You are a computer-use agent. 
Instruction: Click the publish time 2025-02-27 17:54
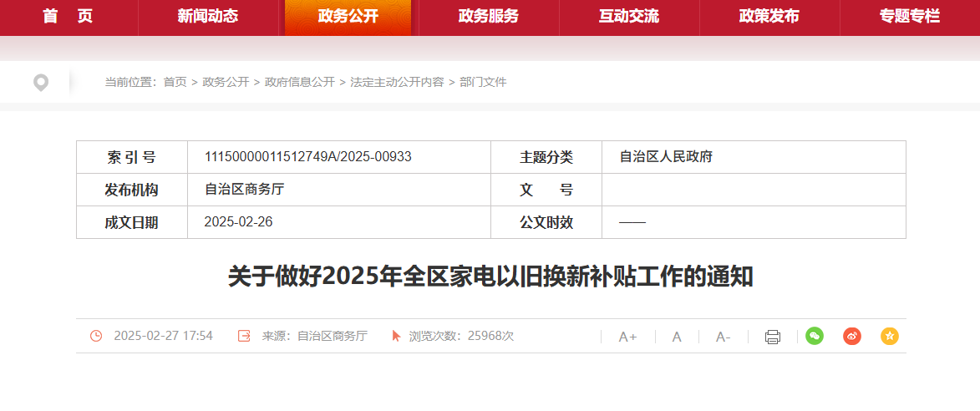click(163, 336)
